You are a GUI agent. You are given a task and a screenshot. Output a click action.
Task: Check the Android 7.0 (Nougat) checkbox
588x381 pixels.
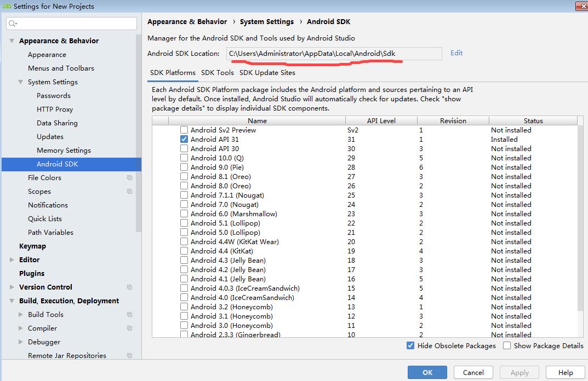[184, 204]
